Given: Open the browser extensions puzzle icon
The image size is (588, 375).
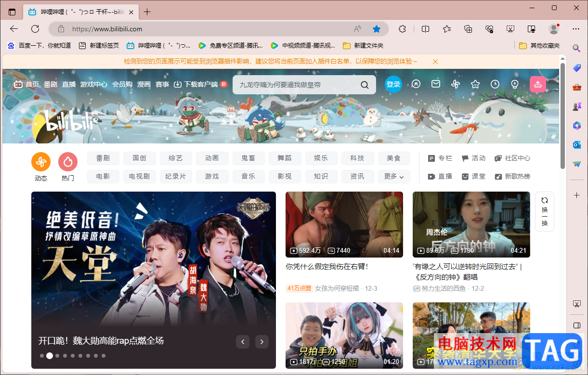Looking at the screenshot, I should coord(402,29).
